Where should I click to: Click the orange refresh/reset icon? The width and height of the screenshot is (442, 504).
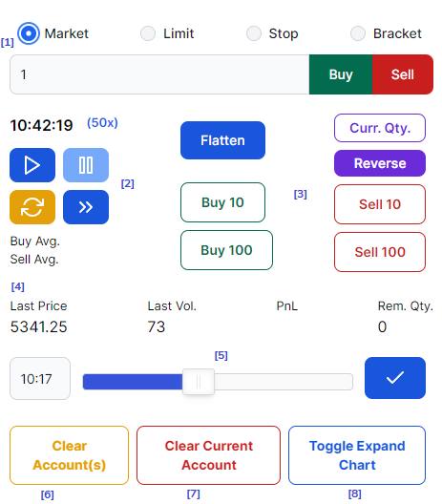(32, 207)
